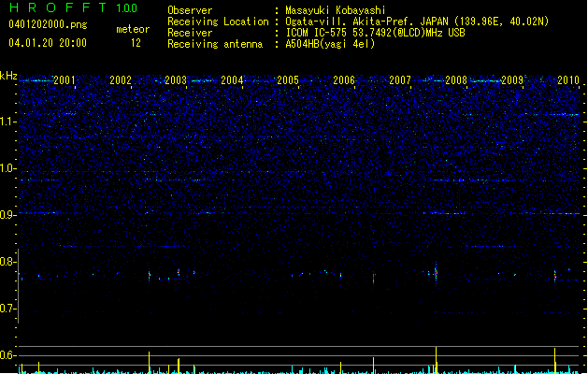Click the 0.9 frequency axis label
Viewport: 588px width, 374px height.
click(x=7, y=215)
